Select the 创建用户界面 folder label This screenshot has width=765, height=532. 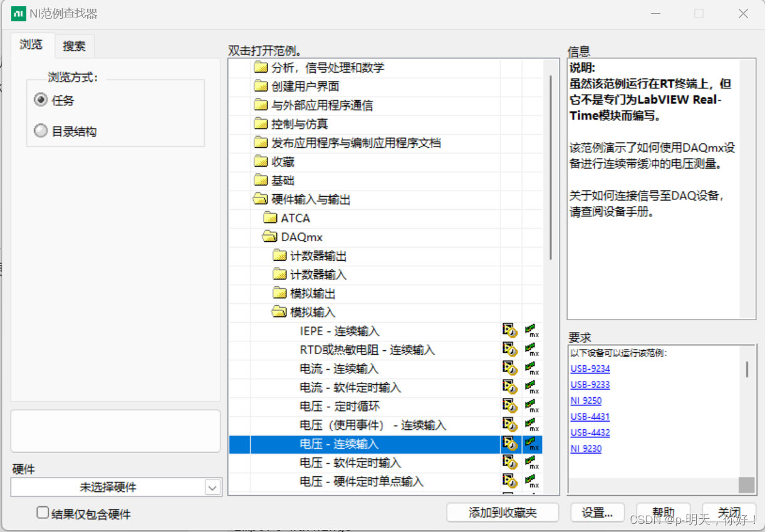tap(305, 86)
